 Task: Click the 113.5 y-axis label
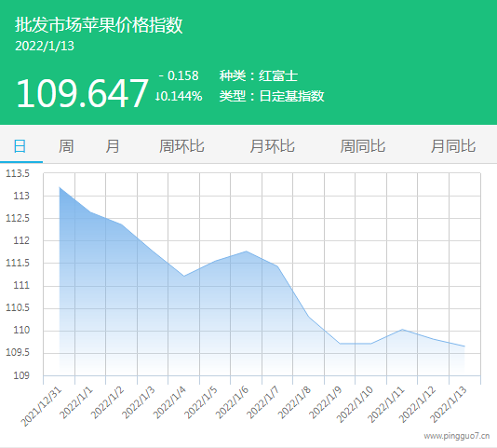point(18,173)
